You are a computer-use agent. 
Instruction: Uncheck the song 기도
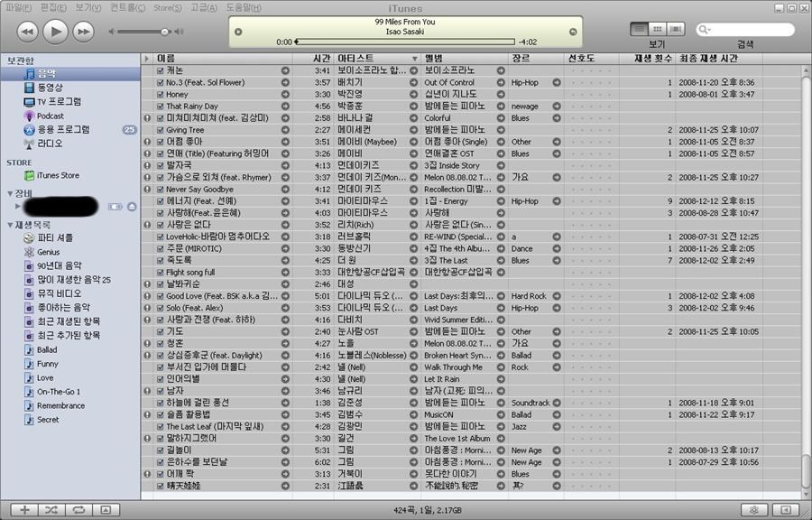tap(160, 331)
